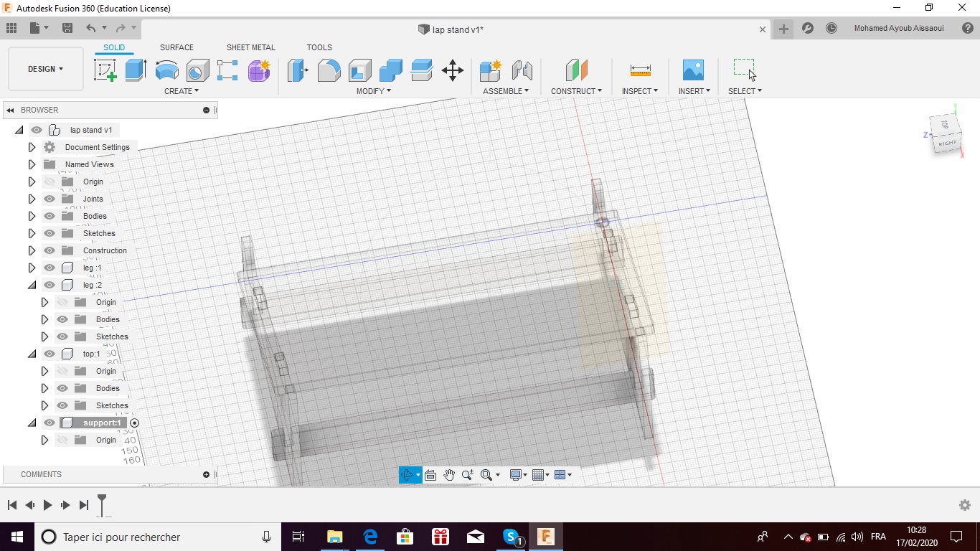Viewport: 980px width, 551px height.
Task: Expand the Document Settings node
Action: tap(32, 147)
